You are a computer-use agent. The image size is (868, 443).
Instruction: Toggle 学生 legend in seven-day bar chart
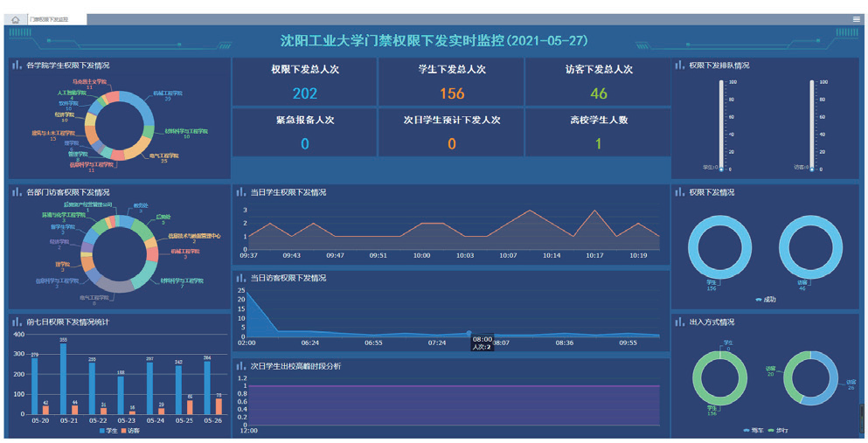click(108, 431)
